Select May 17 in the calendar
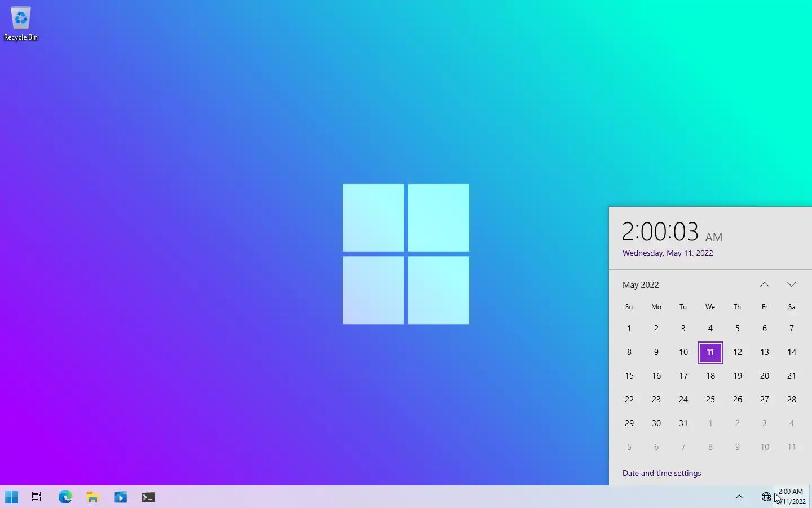The width and height of the screenshot is (812, 508). pos(683,376)
